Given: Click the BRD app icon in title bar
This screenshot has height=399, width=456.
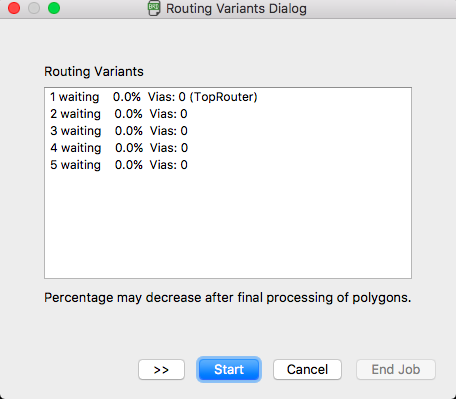Looking at the screenshot, I should pyautogui.click(x=154, y=8).
